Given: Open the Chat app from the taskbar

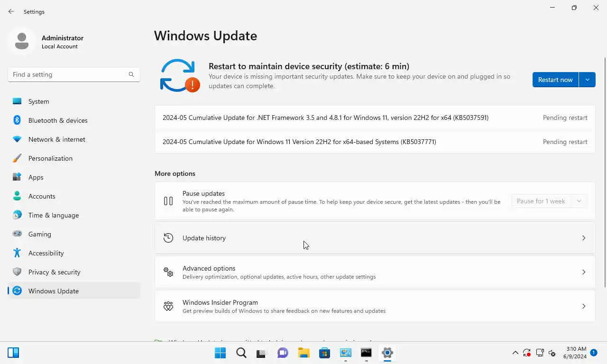Looking at the screenshot, I should coord(283,353).
